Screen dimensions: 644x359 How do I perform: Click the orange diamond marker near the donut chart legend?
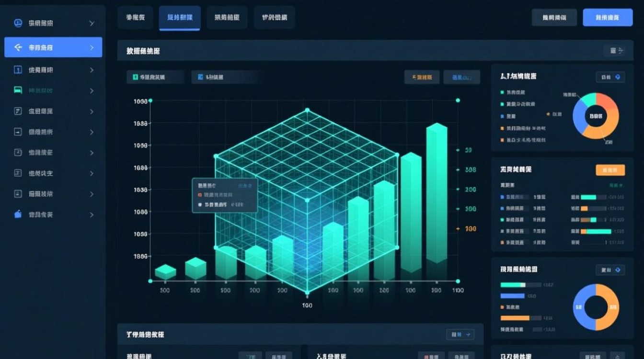[548, 114]
